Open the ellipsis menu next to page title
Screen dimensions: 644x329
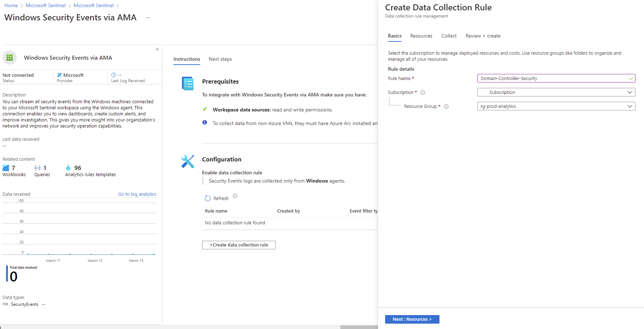[x=148, y=18]
